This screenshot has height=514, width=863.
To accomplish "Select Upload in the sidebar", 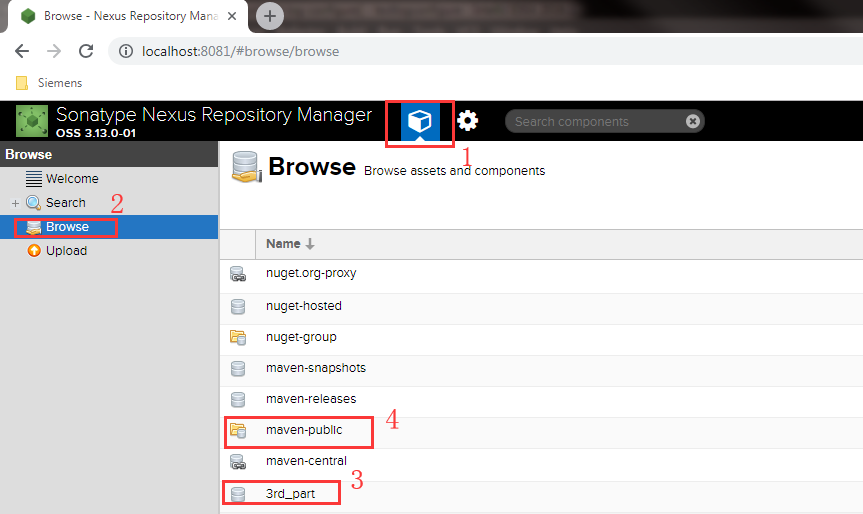I will [66, 250].
